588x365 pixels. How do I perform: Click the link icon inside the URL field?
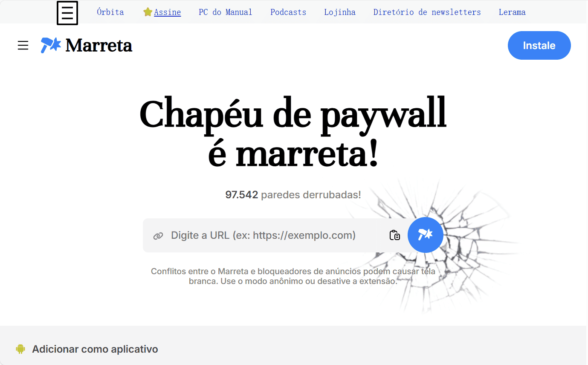[158, 235]
